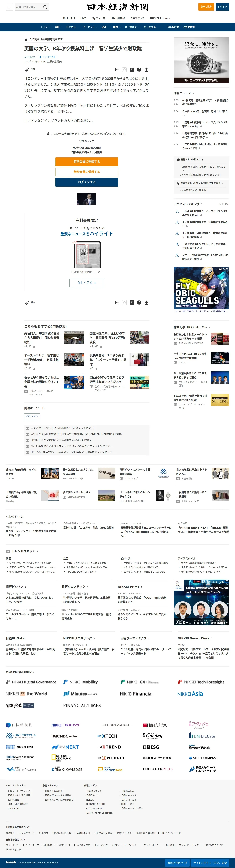Image resolution: width=235 pixels, height=868 pixels.
Task: Open the LIVE header menu item
Action: (x=83, y=18)
